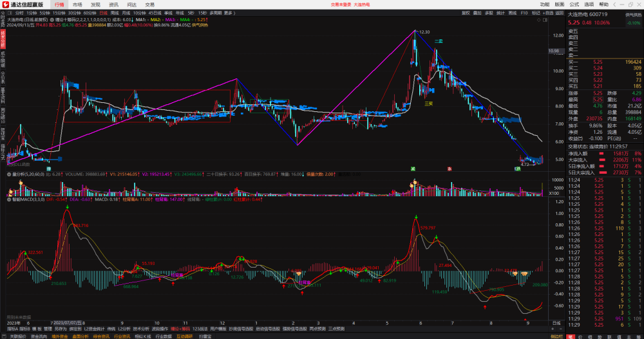Screen dimensions: 644x339
Task: Click the 指标A bottom tab
Action: coord(12,329)
